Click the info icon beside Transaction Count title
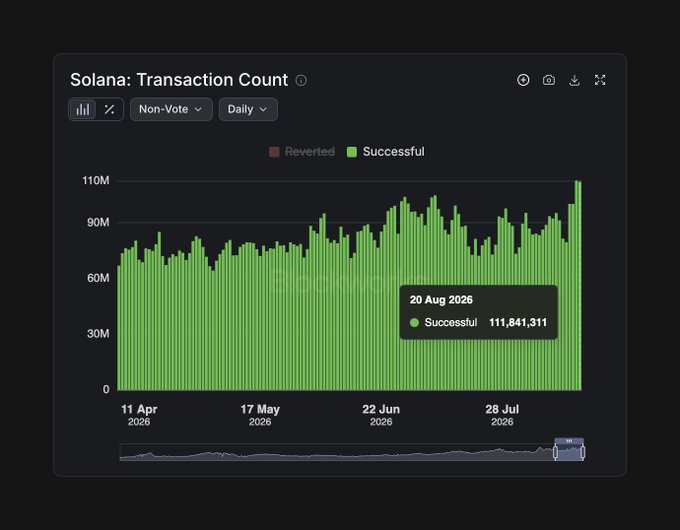This screenshot has height=530, width=680. pos(301,80)
